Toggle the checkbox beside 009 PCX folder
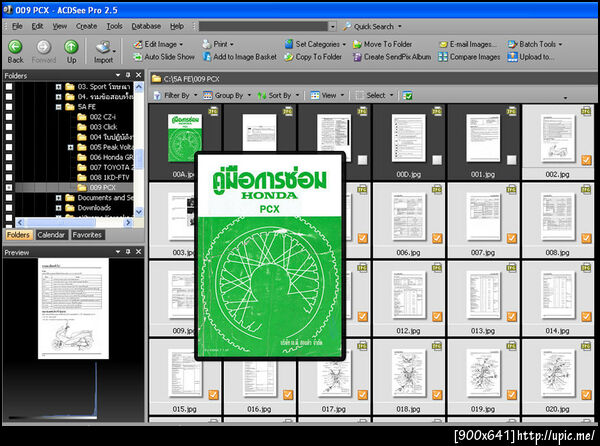The image size is (600, 446). (9, 187)
